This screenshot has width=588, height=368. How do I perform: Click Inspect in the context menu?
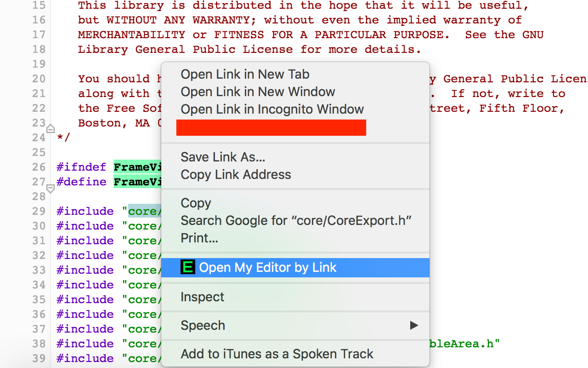[202, 297]
